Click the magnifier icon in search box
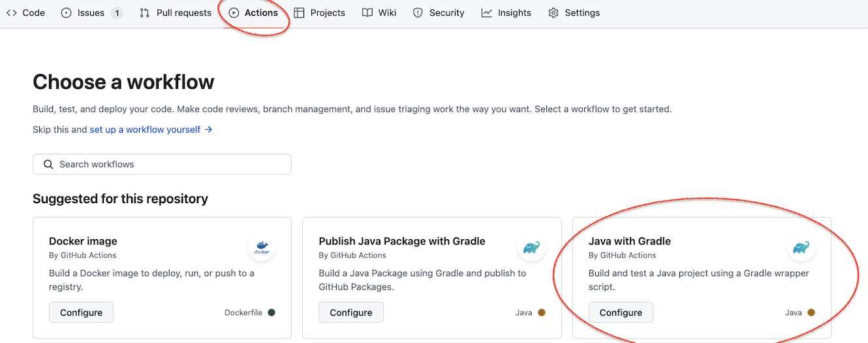 point(48,164)
